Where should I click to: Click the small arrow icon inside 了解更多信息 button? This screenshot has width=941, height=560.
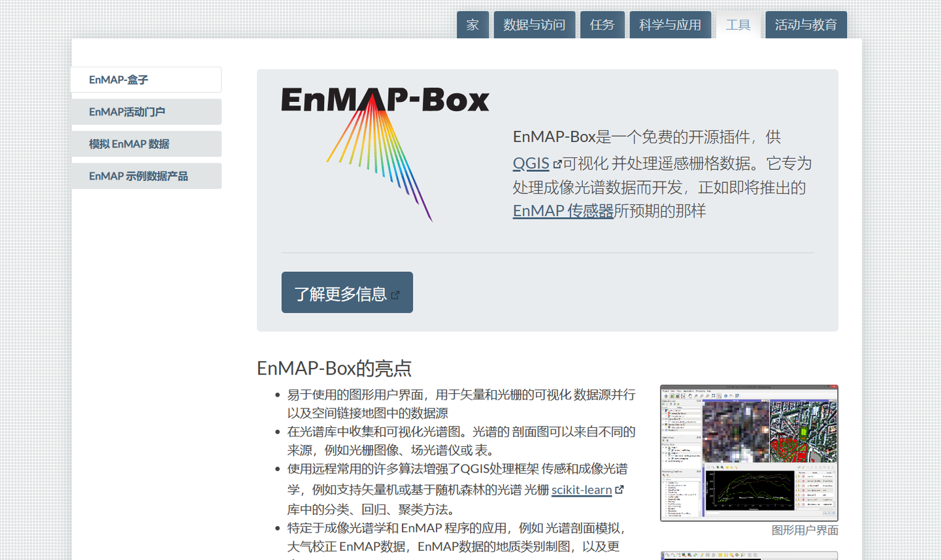pyautogui.click(x=395, y=295)
